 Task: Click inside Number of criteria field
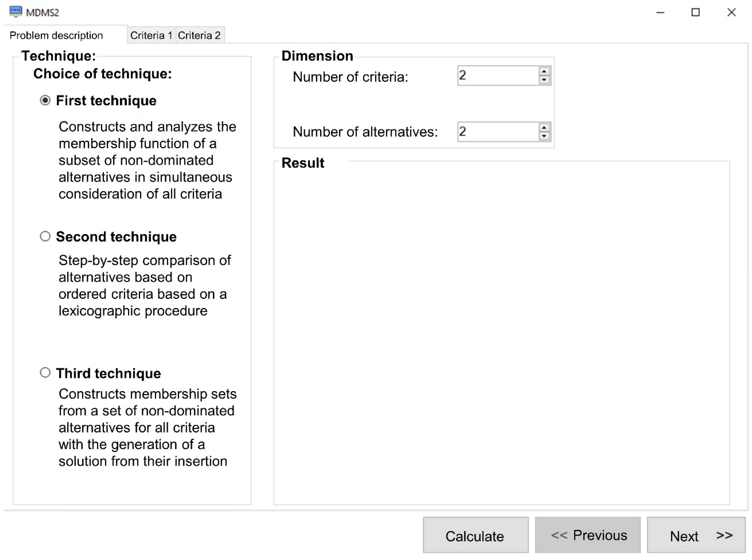497,76
